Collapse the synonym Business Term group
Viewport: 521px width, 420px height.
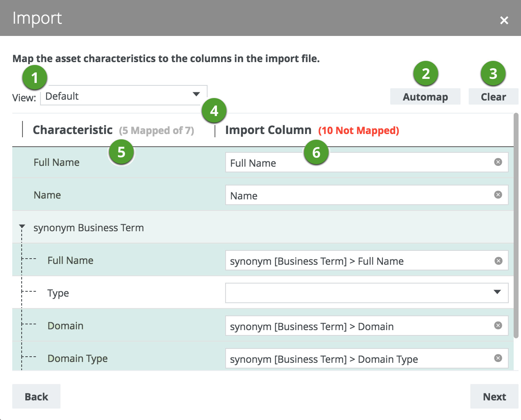pyautogui.click(x=22, y=226)
